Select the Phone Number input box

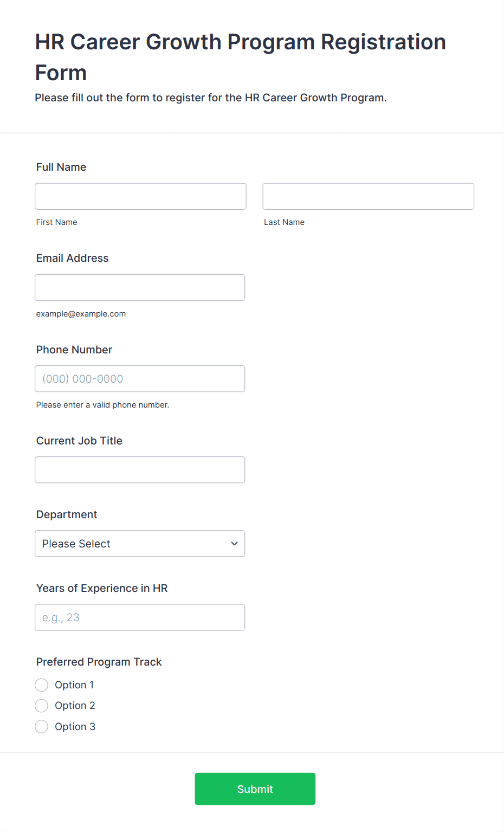point(140,379)
